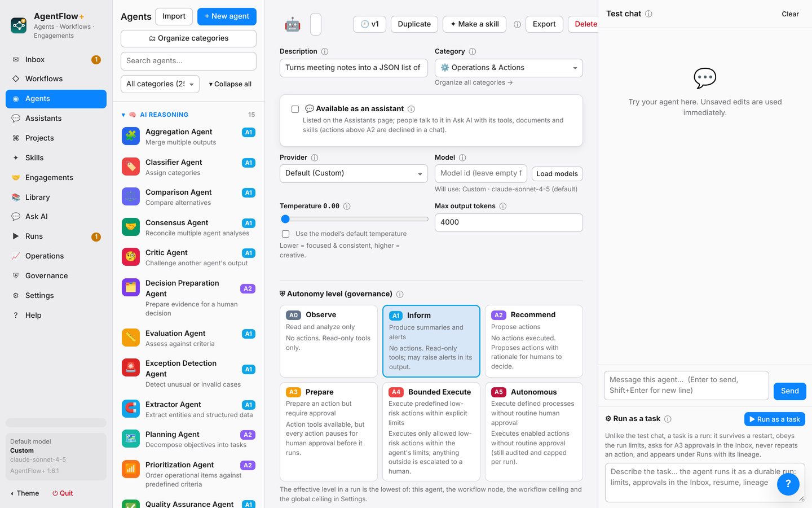Image resolution: width=812 pixels, height=508 pixels.
Task: Click the info icon beside Autonomy level
Action: [400, 294]
